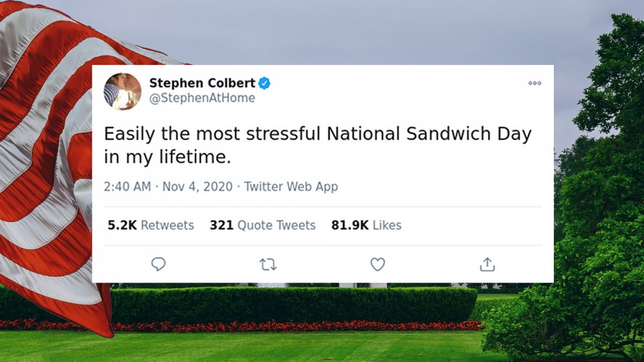The height and width of the screenshot is (362, 644).
Task: View the 321 Quote Tweets
Action: [262, 225]
